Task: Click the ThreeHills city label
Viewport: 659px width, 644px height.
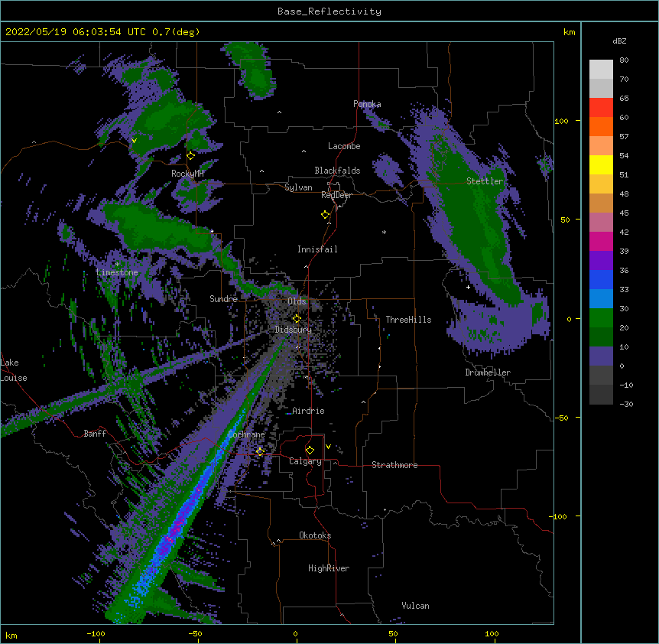Action: point(408,320)
